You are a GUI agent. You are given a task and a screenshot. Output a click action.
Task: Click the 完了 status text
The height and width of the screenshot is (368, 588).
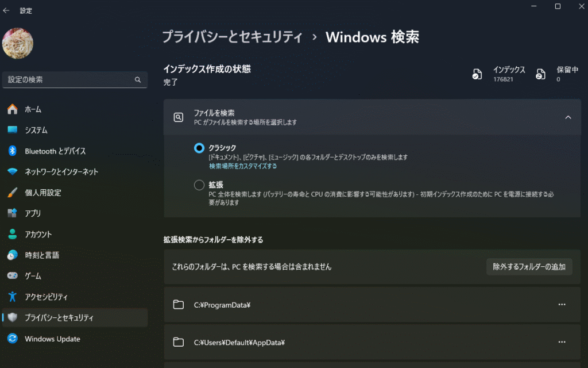[171, 82]
